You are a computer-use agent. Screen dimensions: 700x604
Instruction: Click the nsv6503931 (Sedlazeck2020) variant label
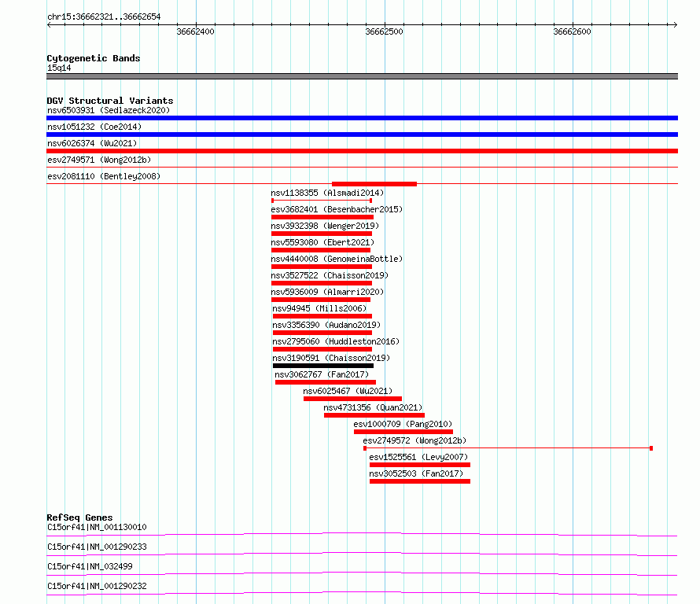coord(109,110)
